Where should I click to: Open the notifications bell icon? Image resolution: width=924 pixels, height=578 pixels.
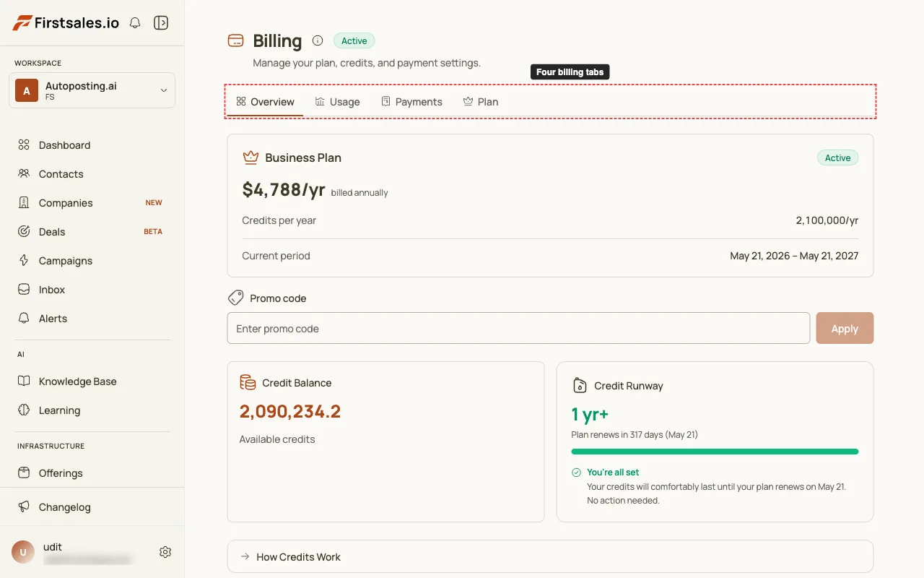click(x=135, y=23)
